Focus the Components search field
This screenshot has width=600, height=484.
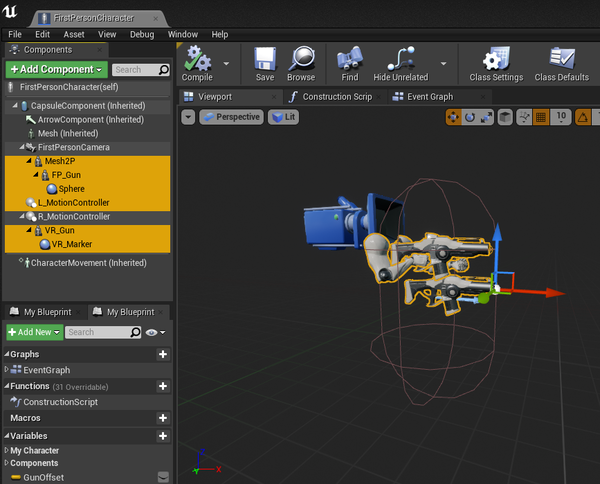140,70
